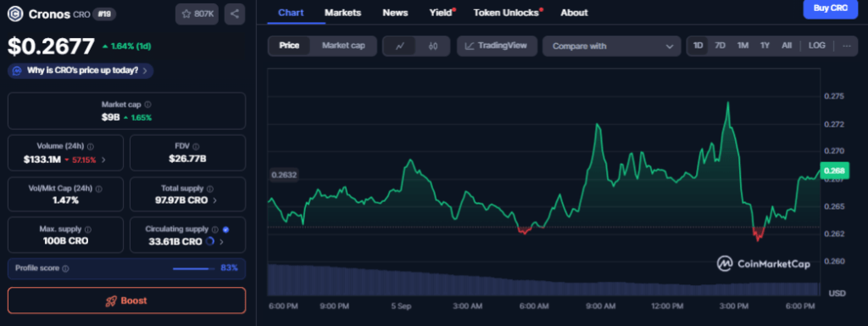
Task: Click the FDV info icon
Action: (x=197, y=146)
